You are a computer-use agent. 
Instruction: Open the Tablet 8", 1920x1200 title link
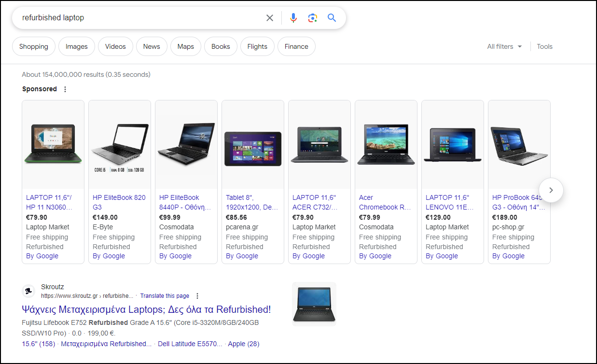(x=252, y=202)
